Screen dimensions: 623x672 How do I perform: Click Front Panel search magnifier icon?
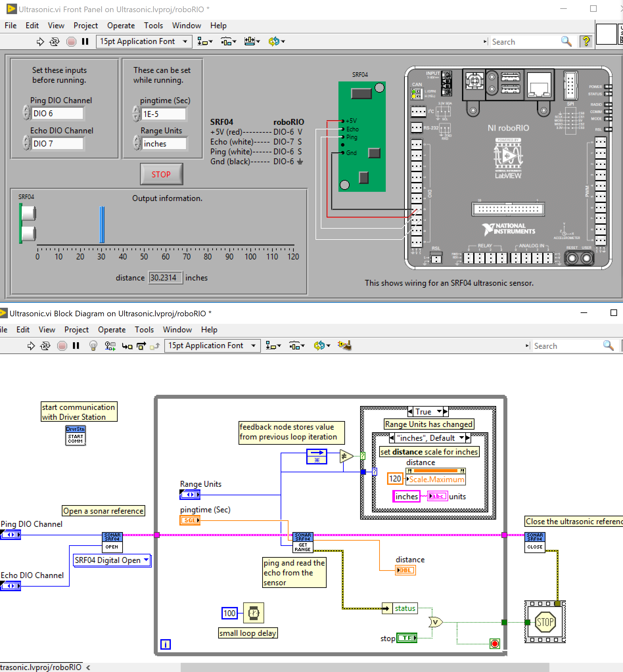click(x=566, y=41)
